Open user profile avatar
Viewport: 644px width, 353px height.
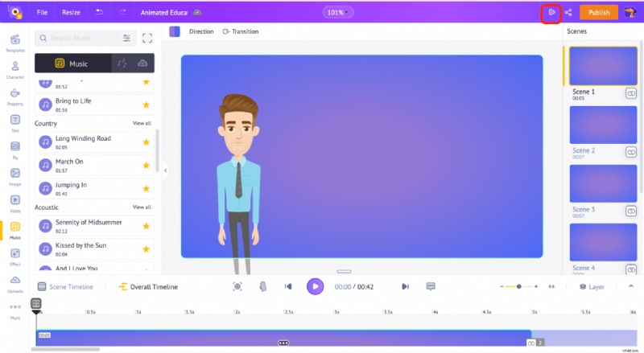630,12
